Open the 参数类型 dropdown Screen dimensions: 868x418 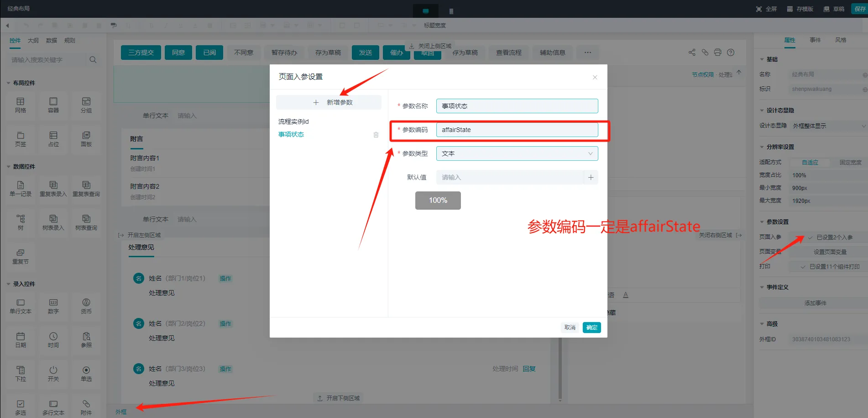point(517,153)
